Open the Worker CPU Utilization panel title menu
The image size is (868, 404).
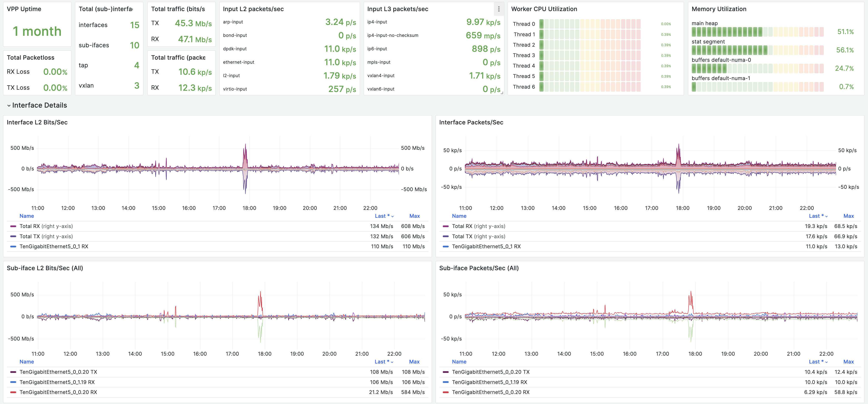click(x=544, y=9)
